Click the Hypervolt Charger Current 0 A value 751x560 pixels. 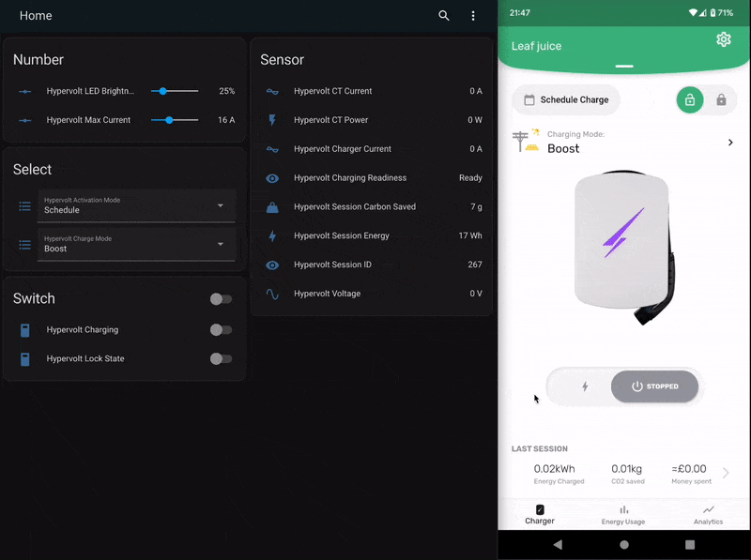click(476, 149)
